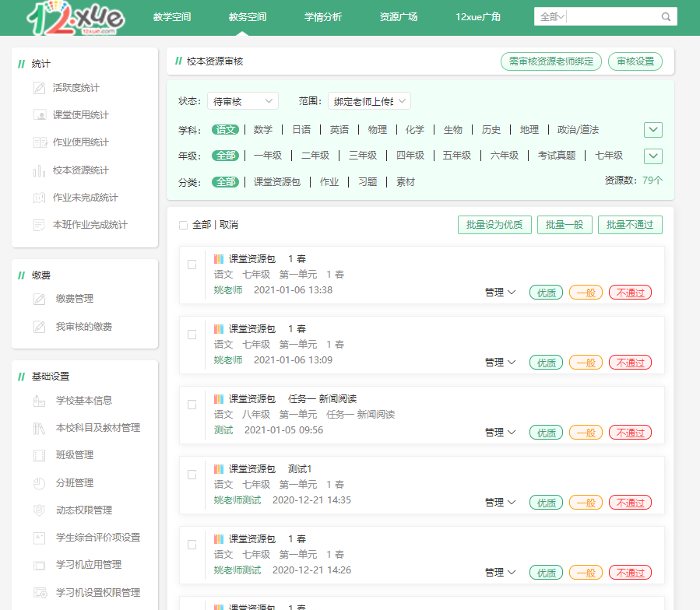Click 学习机设置权限管理 icon
This screenshot has width=700, height=610.
(40, 593)
